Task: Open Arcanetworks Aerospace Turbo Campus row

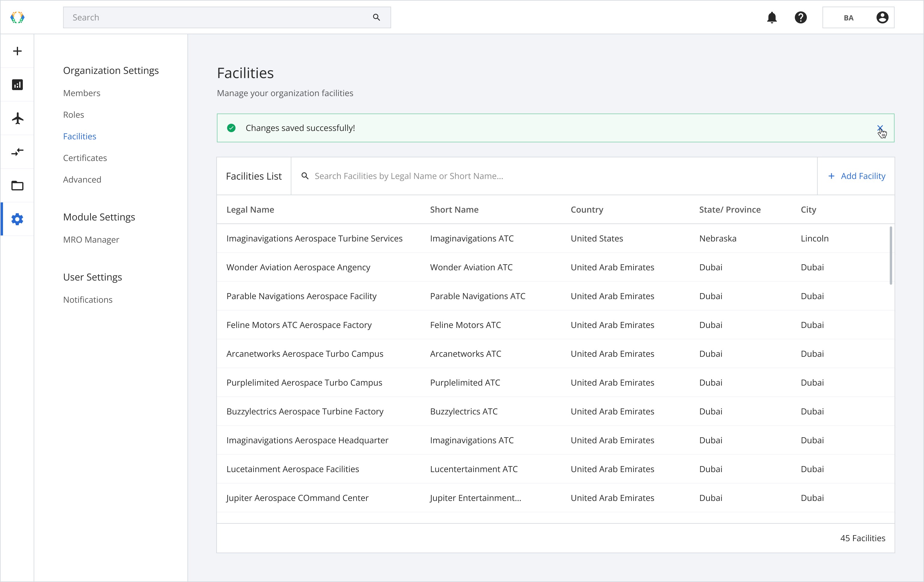Action: point(556,353)
